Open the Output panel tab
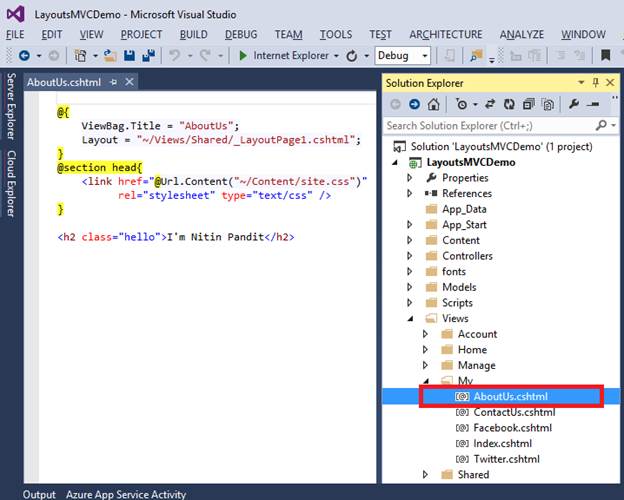This screenshot has height=500, width=624. 40,494
